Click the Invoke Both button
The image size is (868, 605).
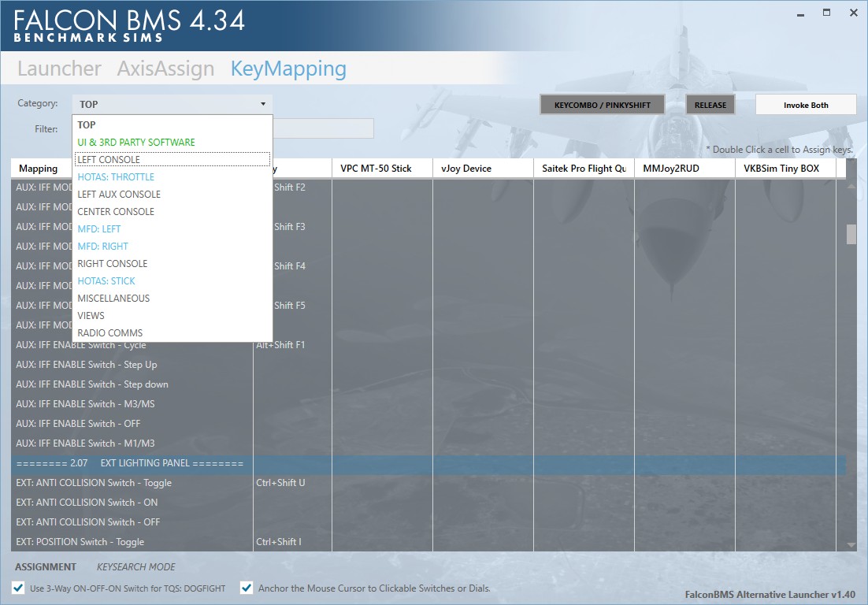(806, 106)
